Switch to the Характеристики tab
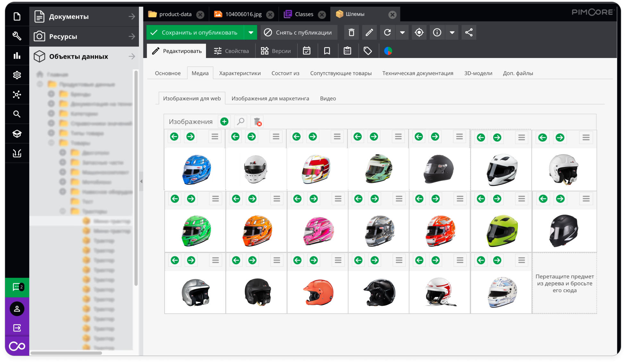 240,73
